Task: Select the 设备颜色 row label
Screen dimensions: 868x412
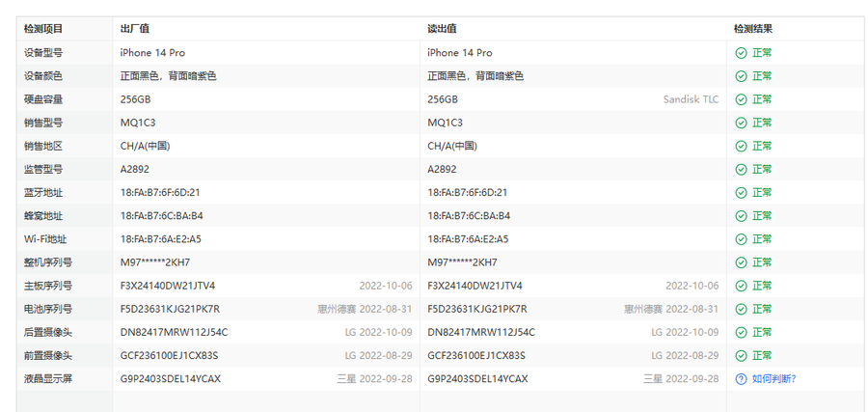Action: click(x=43, y=76)
